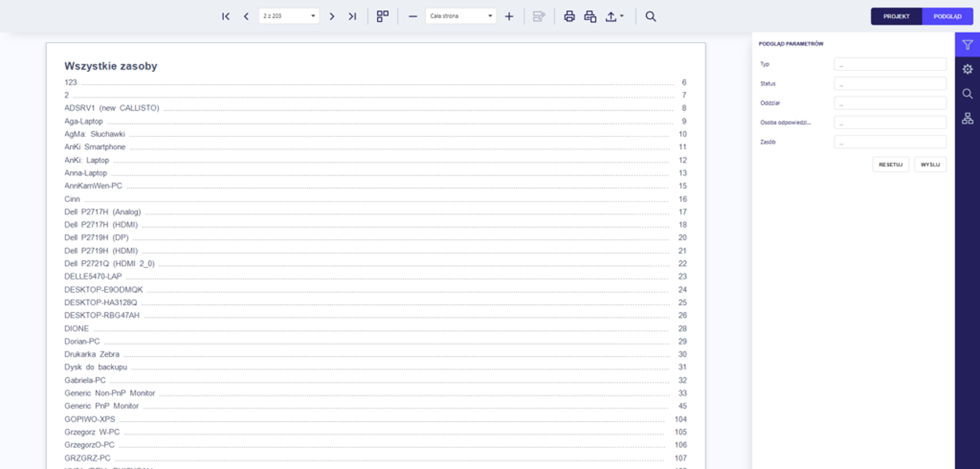This screenshot has width=980, height=469.
Task: Open the page number dropdown '2 z 203'
Action: [289, 16]
